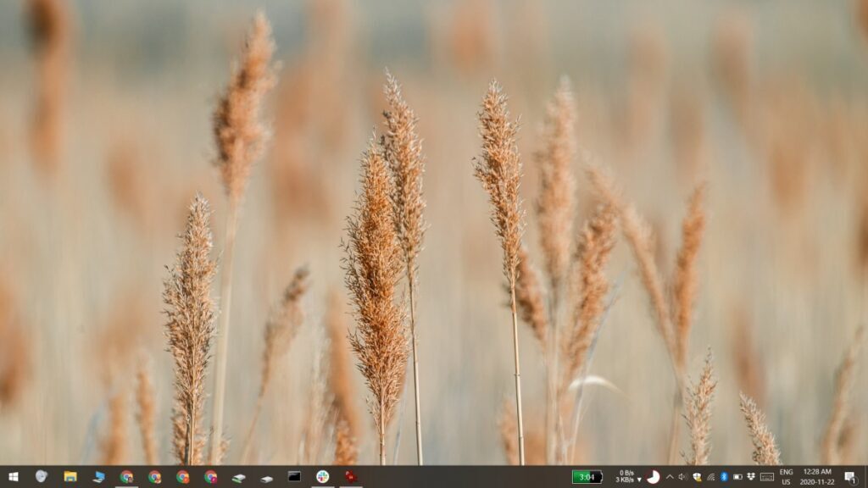
Task: Open the volume control in the tray
Action: pyautogui.click(x=682, y=477)
